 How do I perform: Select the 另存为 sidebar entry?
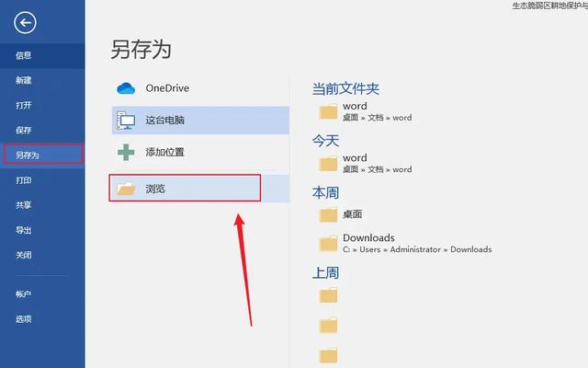point(43,155)
